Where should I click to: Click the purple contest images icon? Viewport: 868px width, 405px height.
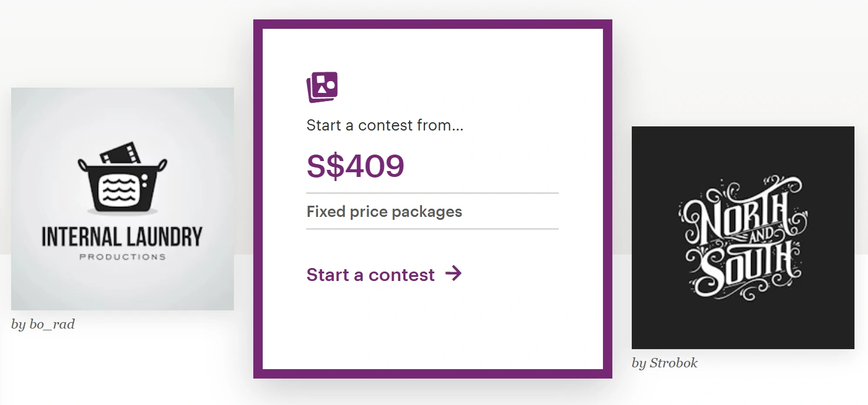(322, 87)
